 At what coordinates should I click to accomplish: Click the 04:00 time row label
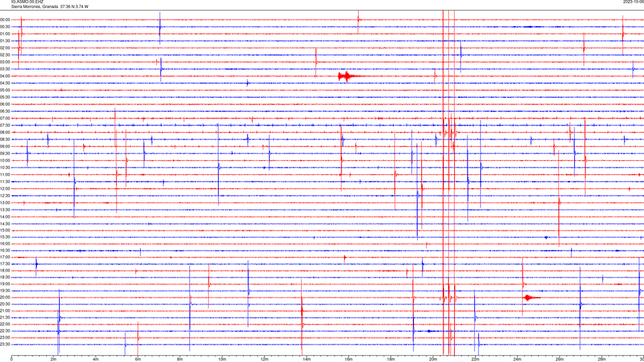click(5, 76)
